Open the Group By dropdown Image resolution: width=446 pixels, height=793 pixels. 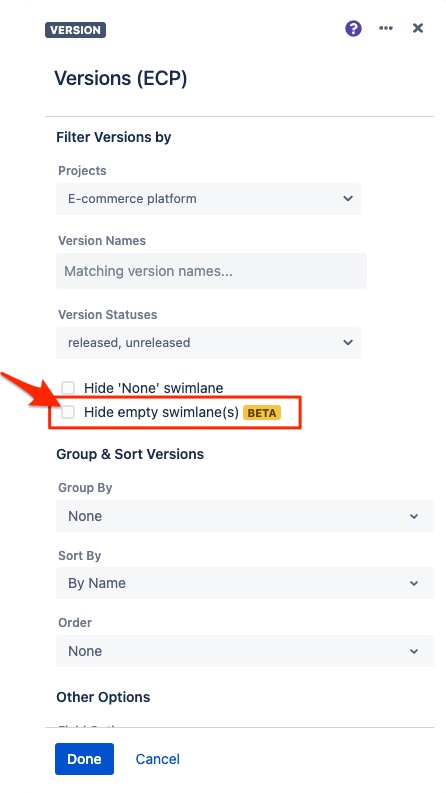(x=245, y=516)
